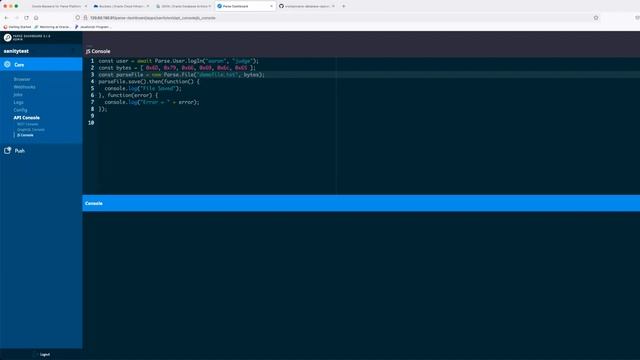Open the Push section icon
Screen dimensions: 640x360
(7, 151)
